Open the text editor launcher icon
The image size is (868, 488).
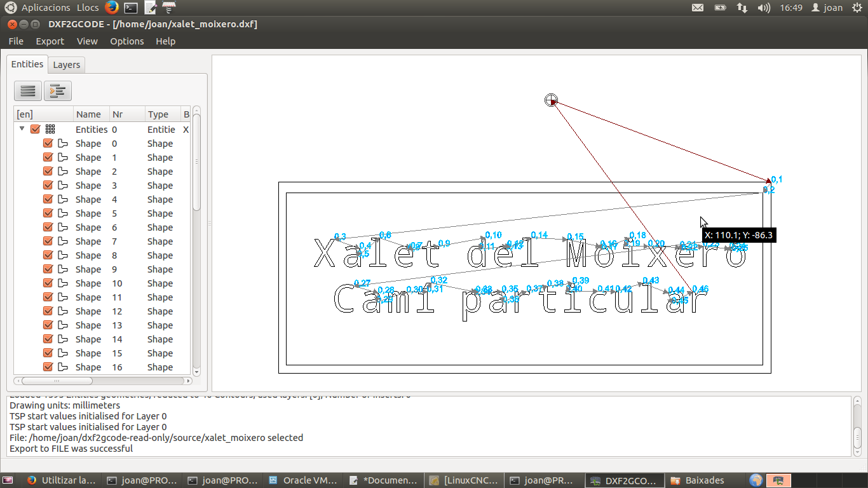[x=150, y=8]
